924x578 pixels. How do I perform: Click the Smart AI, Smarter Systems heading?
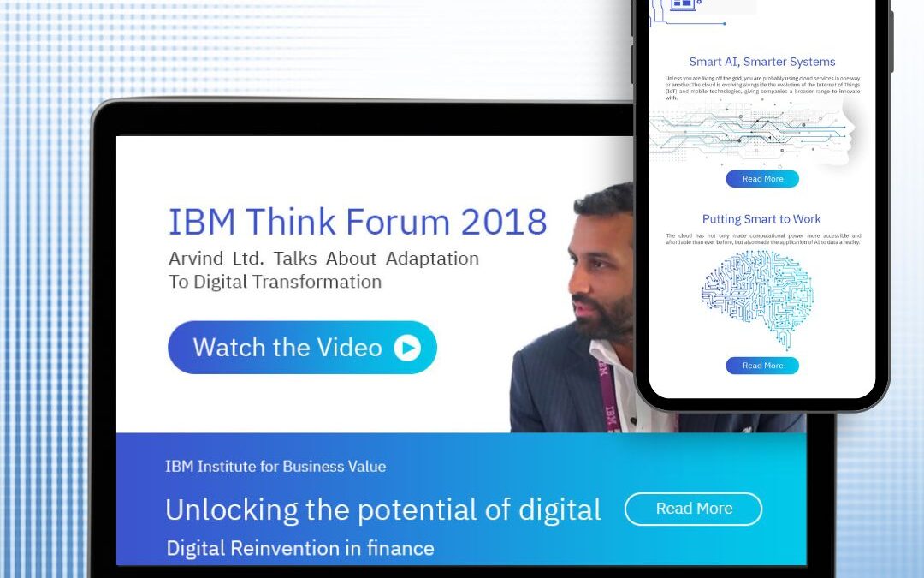(762, 62)
